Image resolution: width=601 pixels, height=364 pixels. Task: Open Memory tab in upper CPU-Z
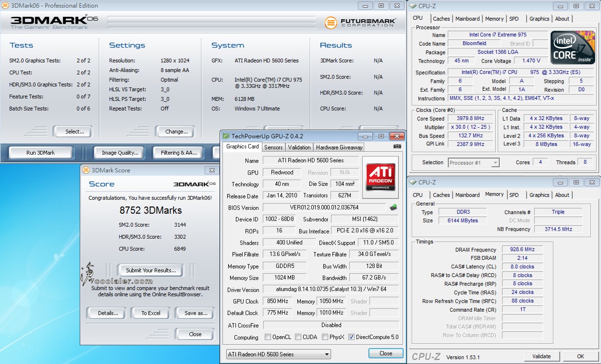coord(494,19)
